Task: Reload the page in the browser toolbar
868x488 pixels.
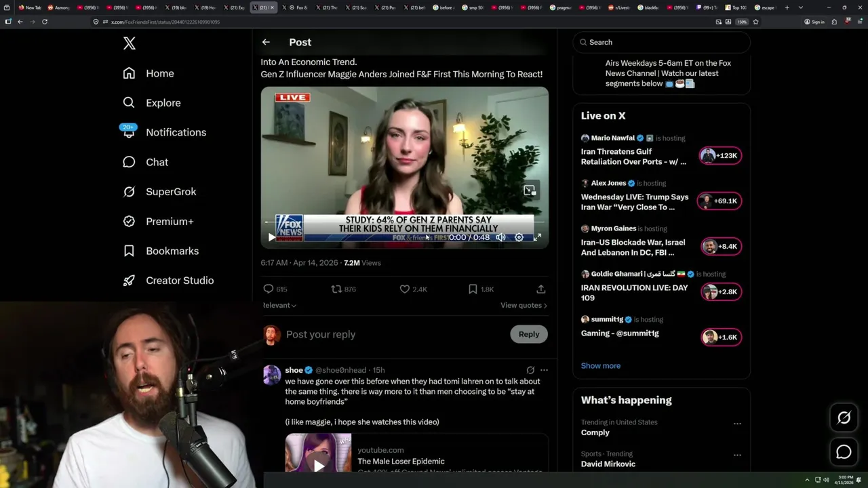Action: (45, 22)
